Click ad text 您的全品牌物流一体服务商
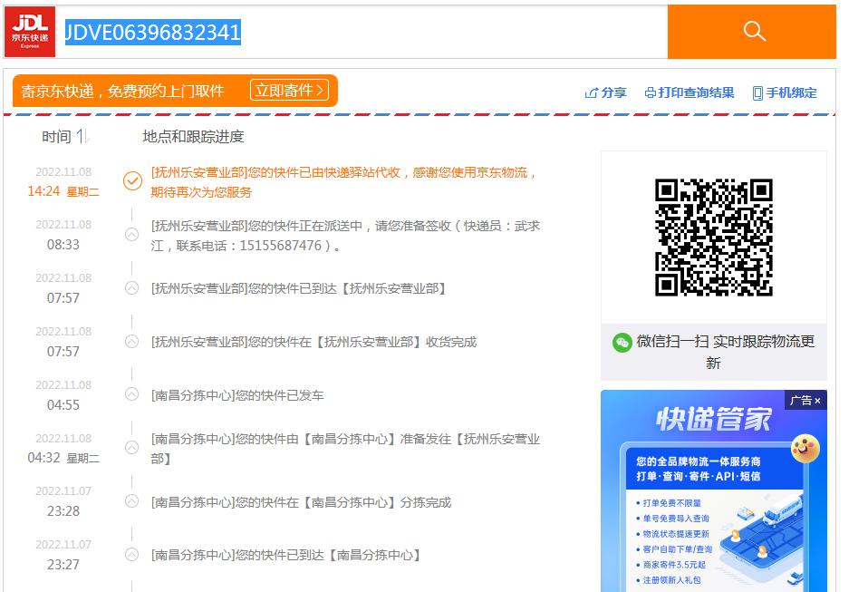The width and height of the screenshot is (868, 592). click(698, 461)
